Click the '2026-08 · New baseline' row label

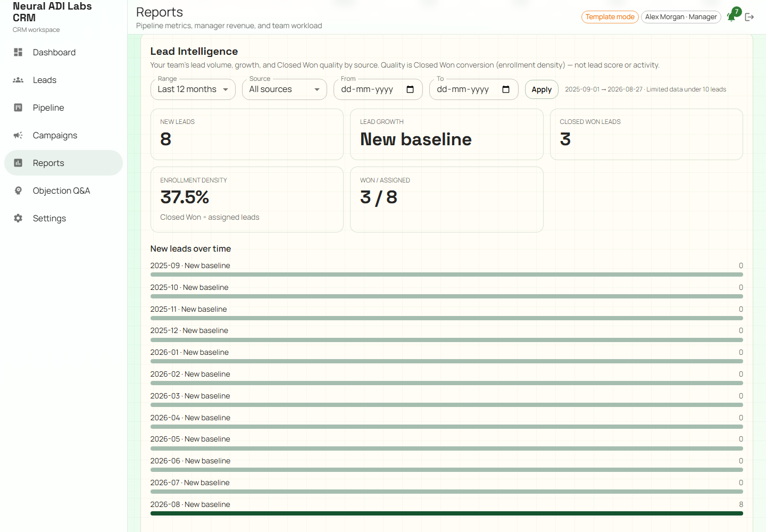(190, 504)
